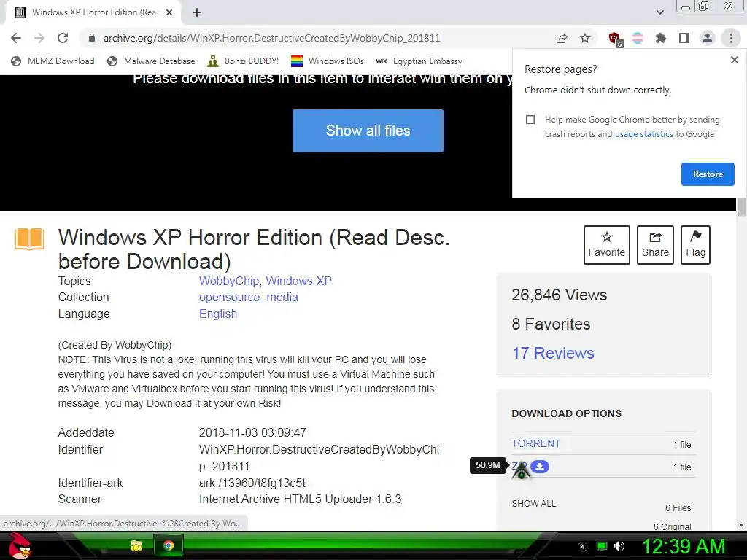Open the usage statistics link

pos(643,134)
